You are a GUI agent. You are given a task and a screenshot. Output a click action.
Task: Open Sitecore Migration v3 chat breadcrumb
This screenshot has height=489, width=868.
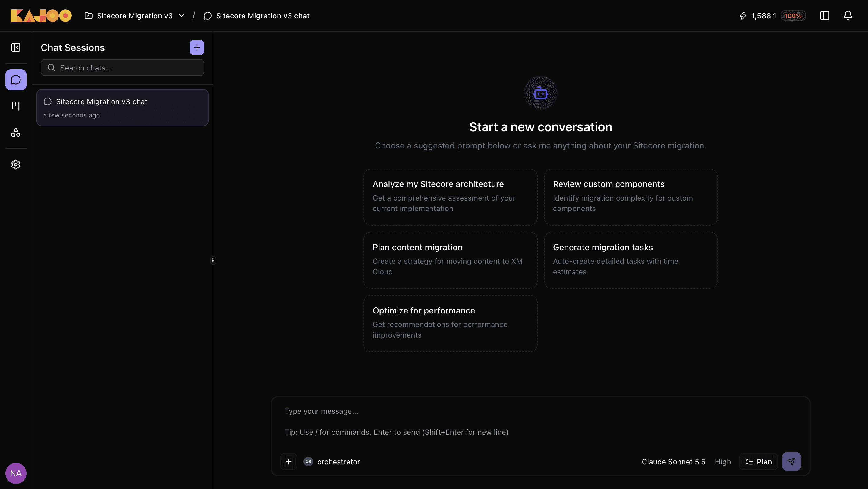point(256,16)
